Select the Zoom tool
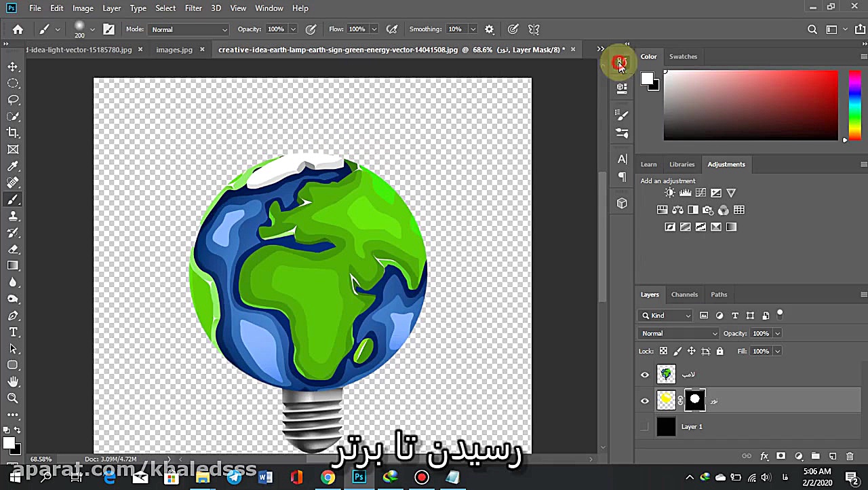 [x=13, y=398]
